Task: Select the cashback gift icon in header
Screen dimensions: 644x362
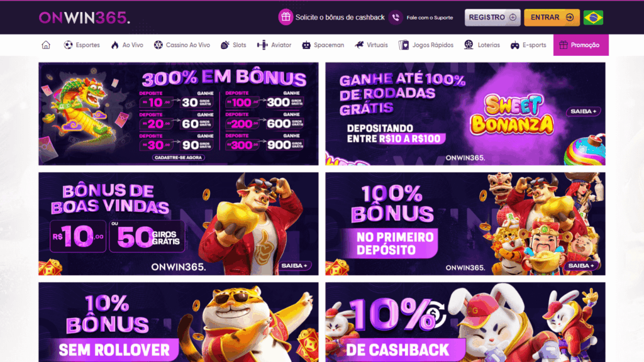Action: 286,17
